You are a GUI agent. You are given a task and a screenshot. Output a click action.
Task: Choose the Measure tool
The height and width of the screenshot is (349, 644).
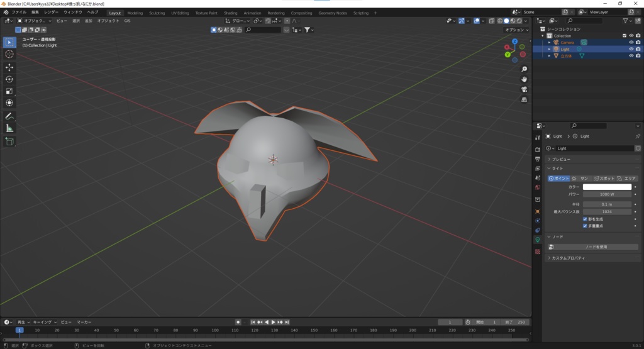(9, 128)
